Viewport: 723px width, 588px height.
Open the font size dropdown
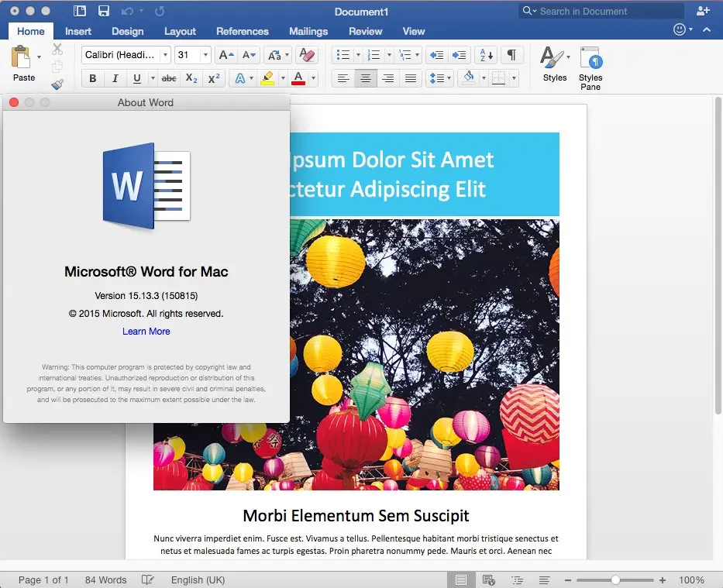(205, 55)
